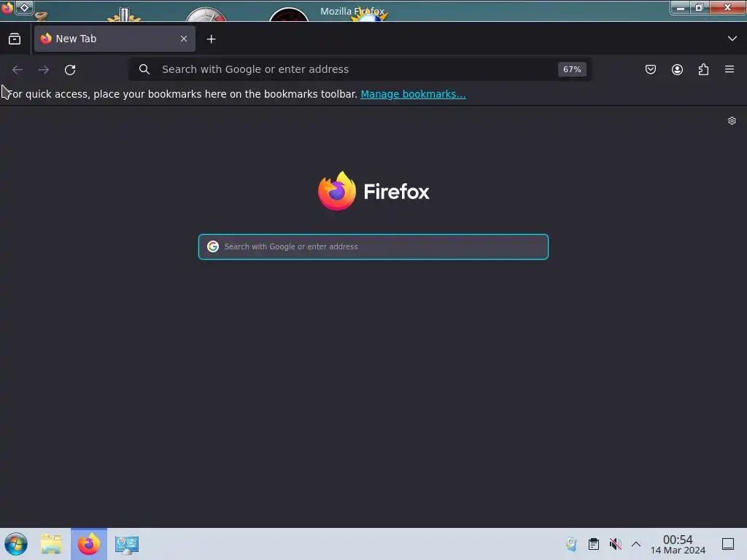
Task: Expand hidden system tray icons arrow
Action: pyautogui.click(x=636, y=544)
